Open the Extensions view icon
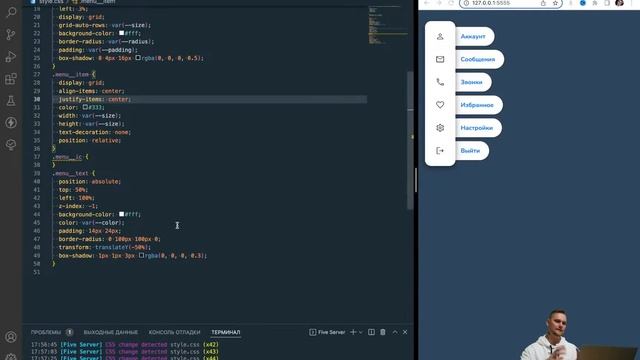This screenshot has height=360, width=640. click(x=11, y=78)
